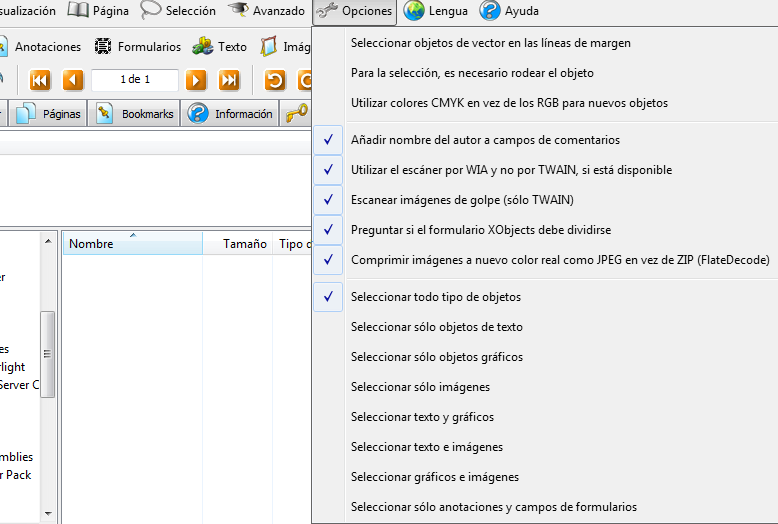
Task: Choose Seleccionar todo tipo de objetos
Action: [545, 297]
